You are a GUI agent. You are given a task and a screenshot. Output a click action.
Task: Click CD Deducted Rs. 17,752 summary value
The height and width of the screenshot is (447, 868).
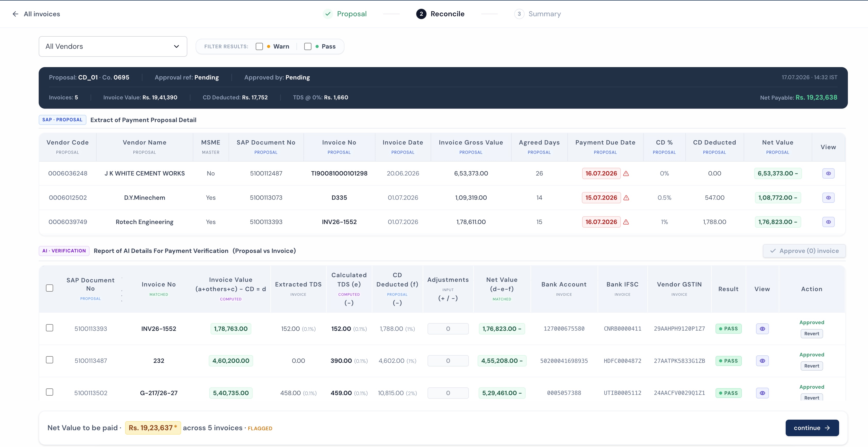(255, 97)
